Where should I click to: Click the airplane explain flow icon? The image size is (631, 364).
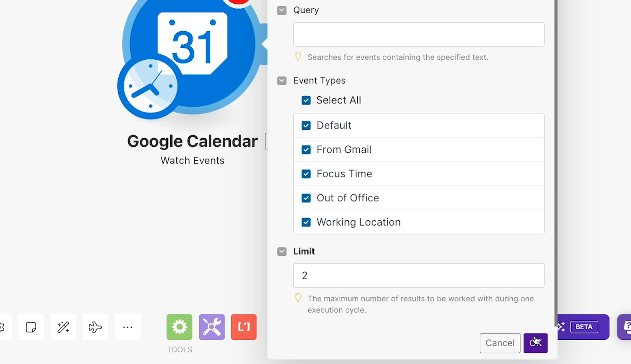(x=95, y=327)
